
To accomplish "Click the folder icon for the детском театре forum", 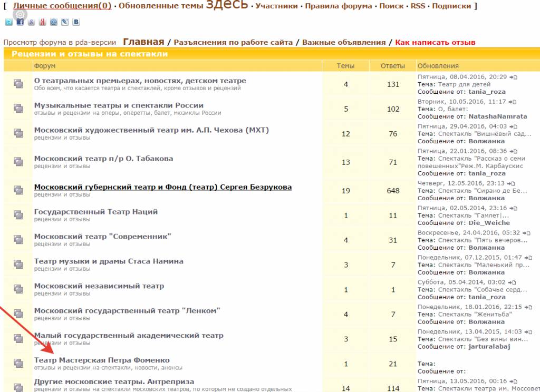I will point(18,84).
